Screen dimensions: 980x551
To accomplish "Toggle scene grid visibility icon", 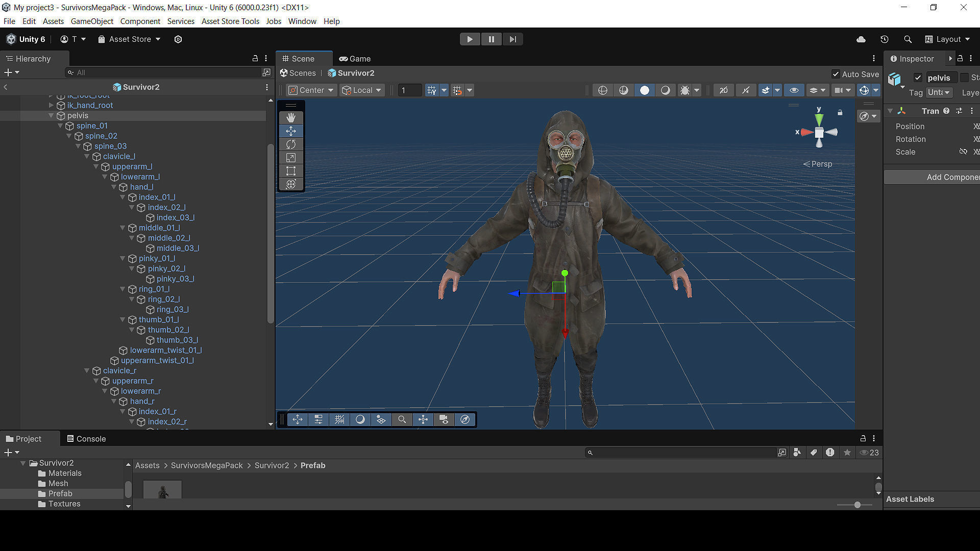I will pos(432,90).
